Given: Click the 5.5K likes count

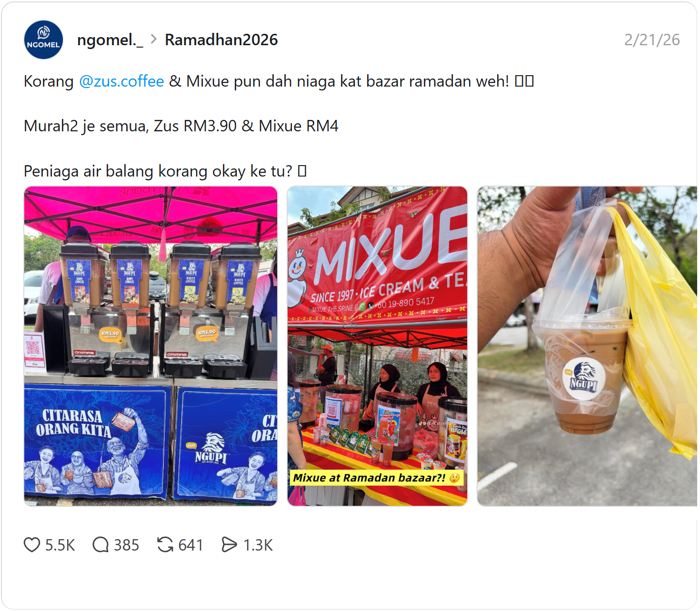Looking at the screenshot, I should point(60,545).
